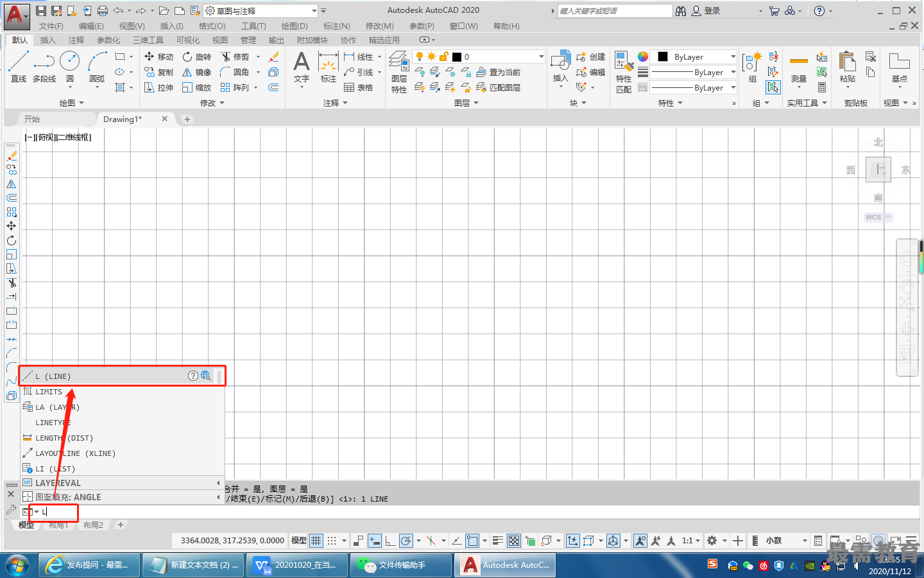Click the Fillet (圆角) tool
The image size is (924, 578).
pyautogui.click(x=234, y=72)
